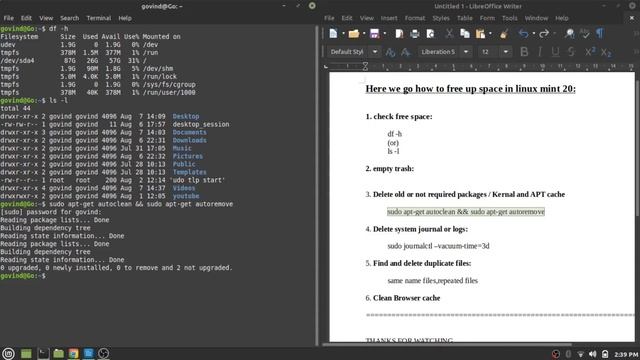The image size is (640, 360).
Task: Expand the New document dropdown arrow
Action: 343,34
